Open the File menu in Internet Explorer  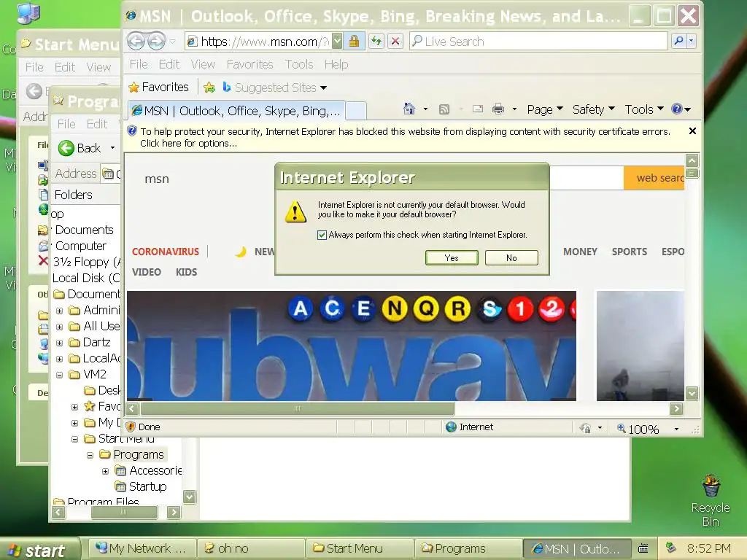point(139,64)
